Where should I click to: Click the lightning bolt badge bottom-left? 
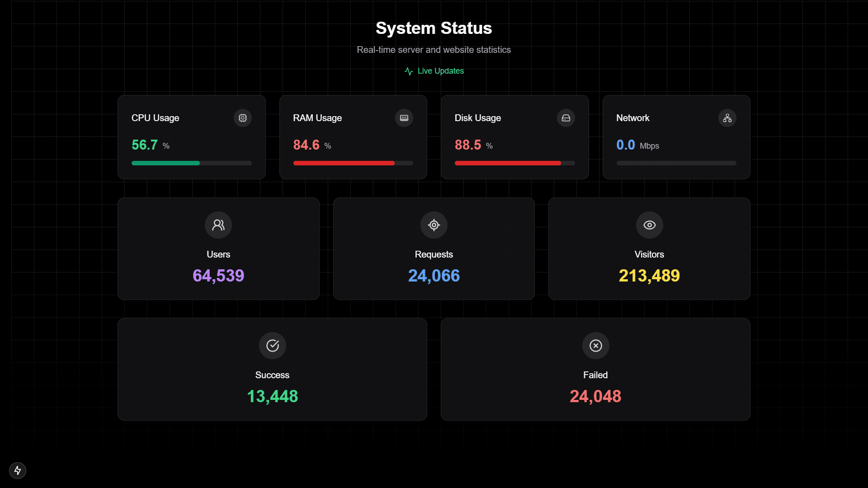tap(18, 470)
